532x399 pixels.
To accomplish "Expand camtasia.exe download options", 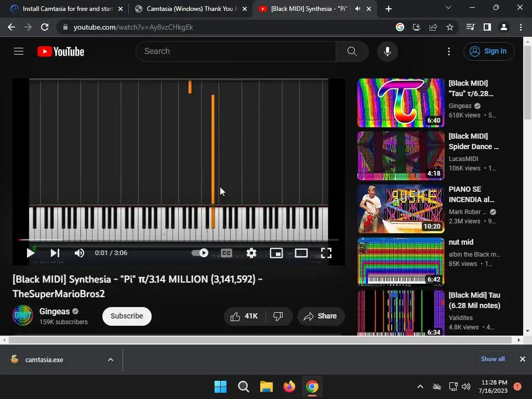I will coord(111,360).
